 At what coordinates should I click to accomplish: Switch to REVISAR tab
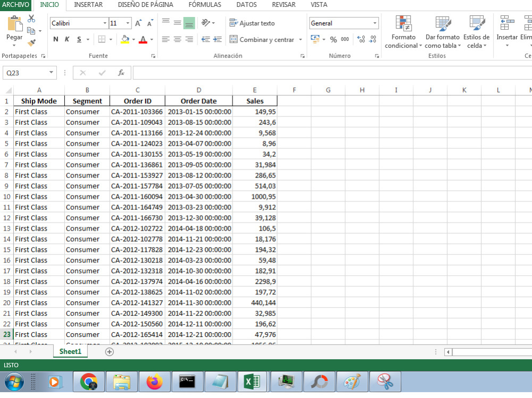click(284, 5)
